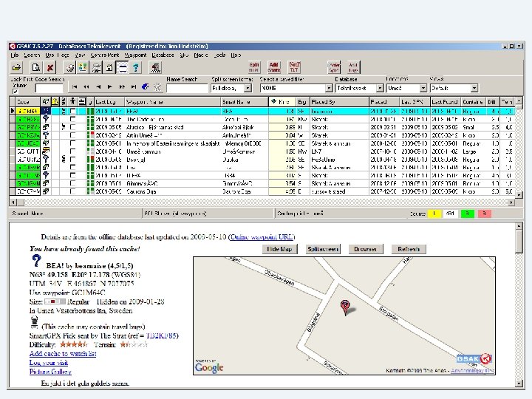Click the red X delete toolbar icon
The height and width of the screenshot is (399, 532).
[x=50, y=68]
